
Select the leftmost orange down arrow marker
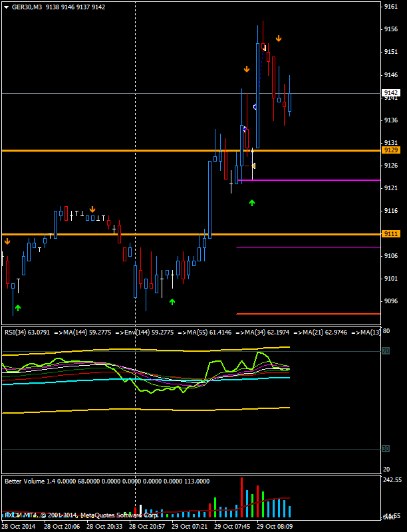tap(7, 241)
